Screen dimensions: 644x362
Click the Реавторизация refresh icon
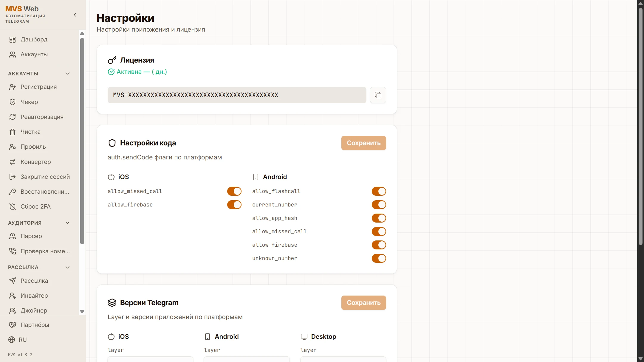pos(13,117)
